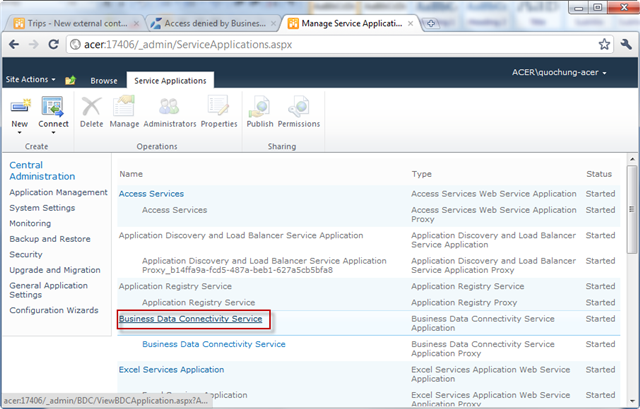Select the Application Discovery proxy row with GUID

(x=264, y=265)
